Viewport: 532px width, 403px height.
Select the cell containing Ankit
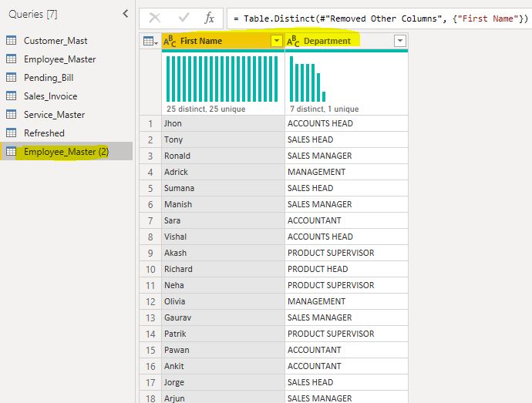point(224,366)
